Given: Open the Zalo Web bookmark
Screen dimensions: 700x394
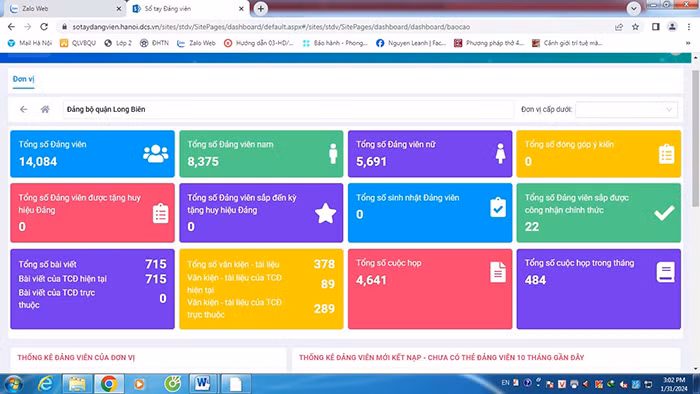Looking at the screenshot, I should click(x=196, y=43).
